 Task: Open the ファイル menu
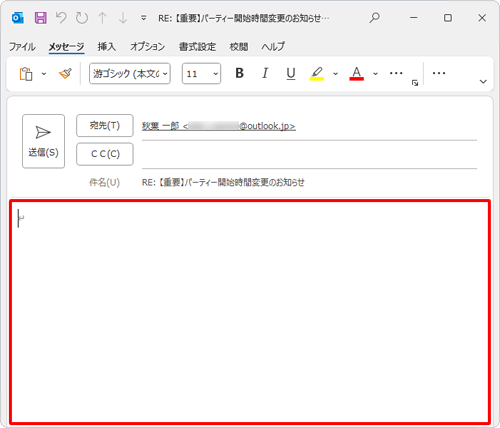22,46
